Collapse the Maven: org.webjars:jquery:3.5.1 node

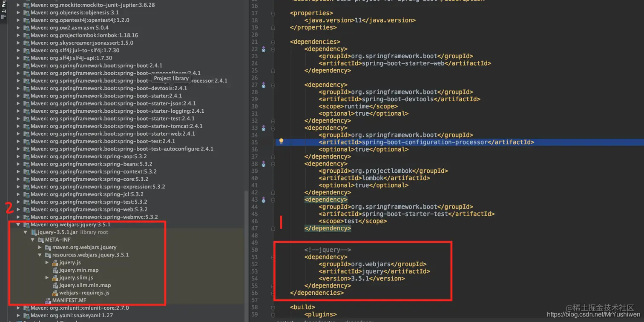click(18, 225)
